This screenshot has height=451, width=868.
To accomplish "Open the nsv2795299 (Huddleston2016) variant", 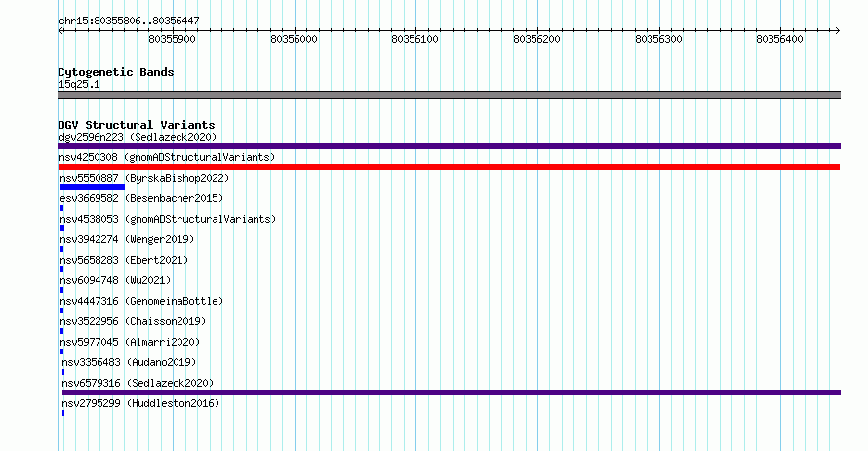I will 140,403.
